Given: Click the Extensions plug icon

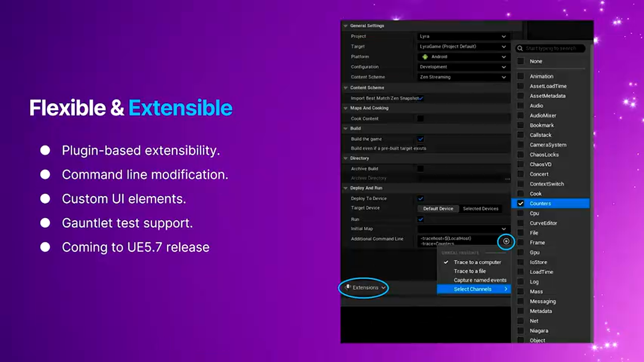Looking at the screenshot, I should [348, 287].
